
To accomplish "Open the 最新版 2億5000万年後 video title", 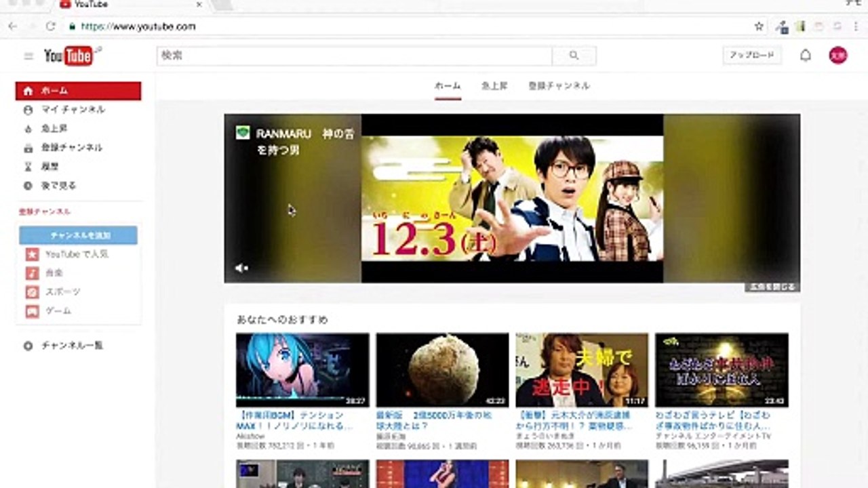I will click(x=435, y=420).
